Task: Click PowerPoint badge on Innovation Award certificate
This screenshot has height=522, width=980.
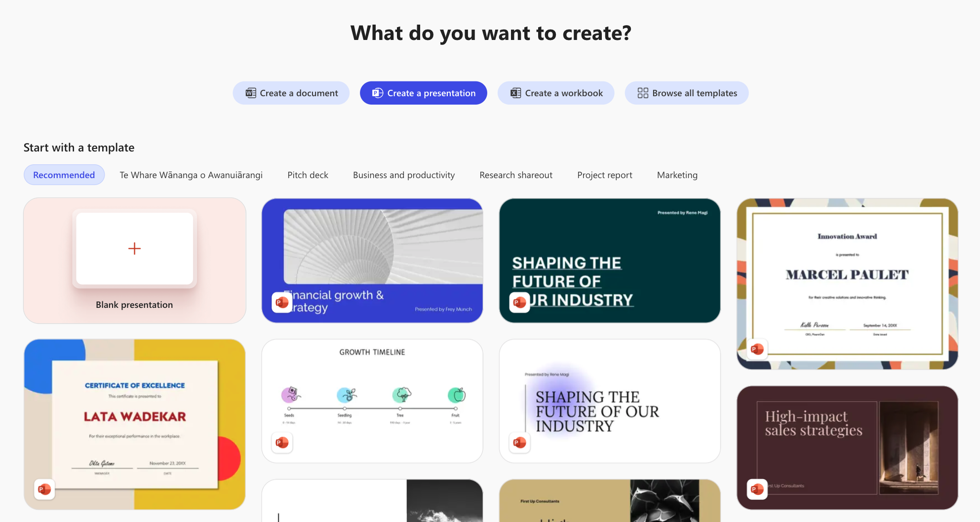Action: coord(757,349)
